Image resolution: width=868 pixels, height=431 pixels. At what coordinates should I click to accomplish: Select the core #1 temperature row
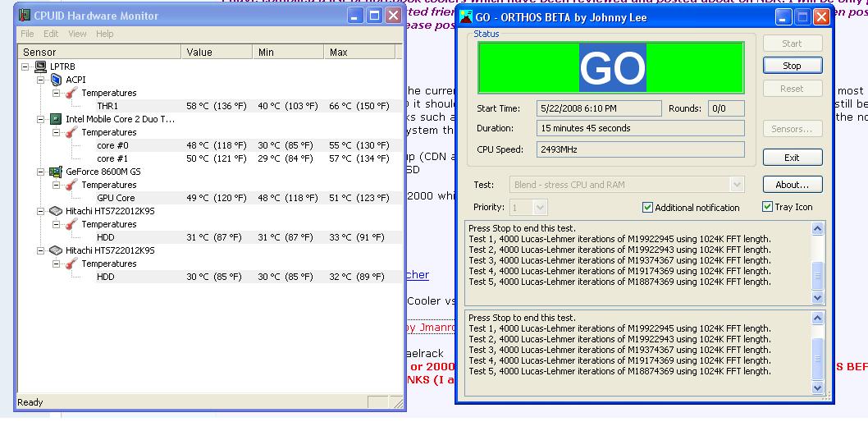(210, 158)
